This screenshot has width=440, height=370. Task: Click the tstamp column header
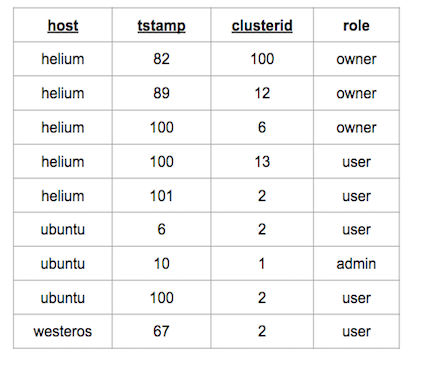tap(161, 26)
